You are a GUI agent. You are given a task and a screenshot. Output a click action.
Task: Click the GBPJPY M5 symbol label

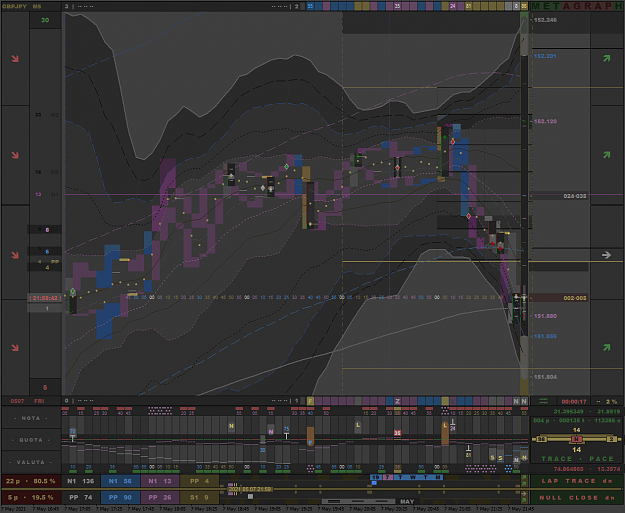[x=22, y=6]
